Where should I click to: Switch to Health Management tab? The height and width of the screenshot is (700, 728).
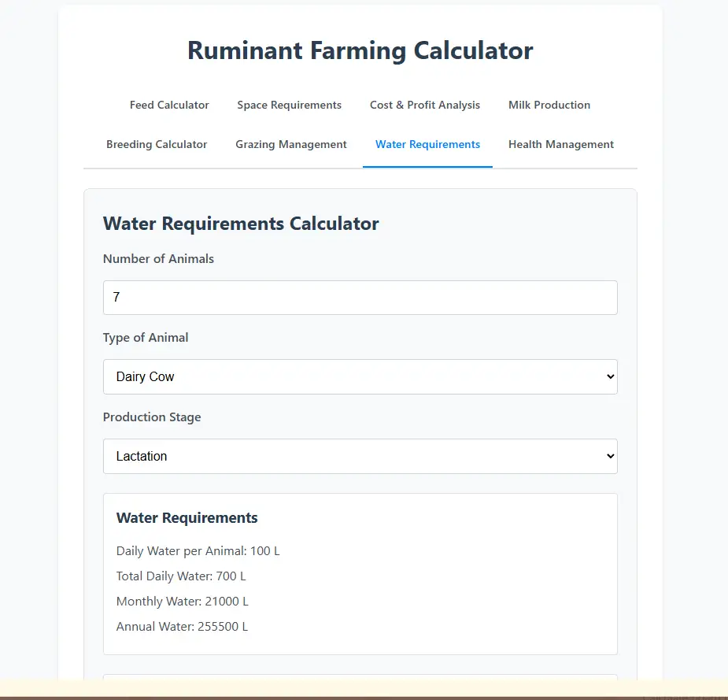(561, 144)
